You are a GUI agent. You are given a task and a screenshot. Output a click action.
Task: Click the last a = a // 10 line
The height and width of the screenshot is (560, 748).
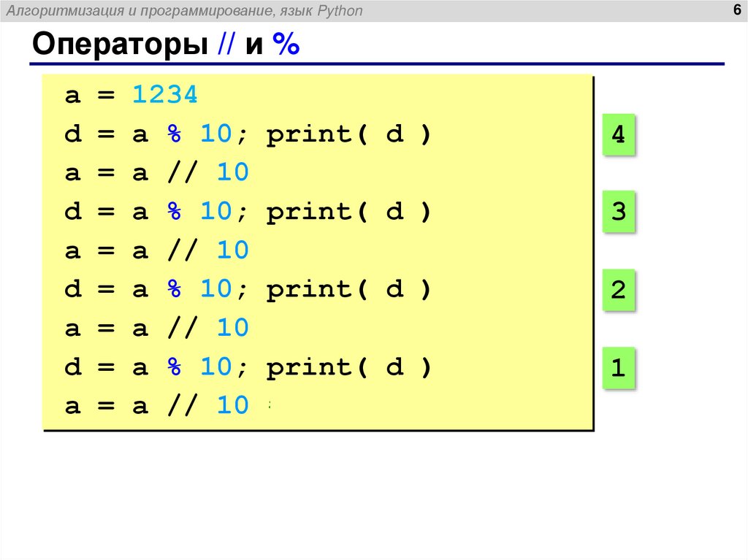[x=157, y=405]
